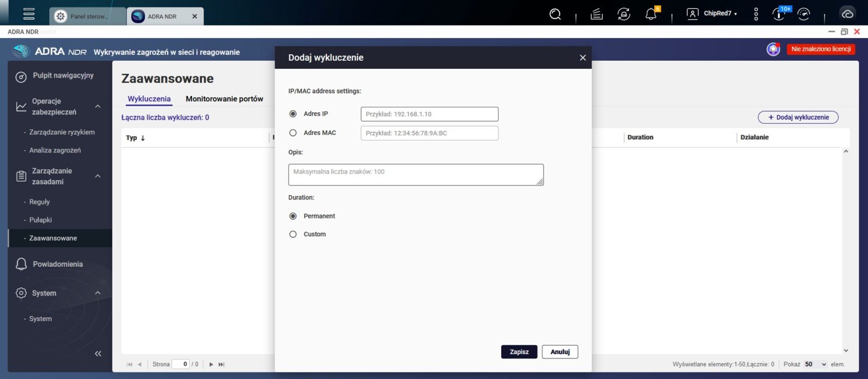Open the main hamburger menu
868x379 pixels.
coord(29,14)
